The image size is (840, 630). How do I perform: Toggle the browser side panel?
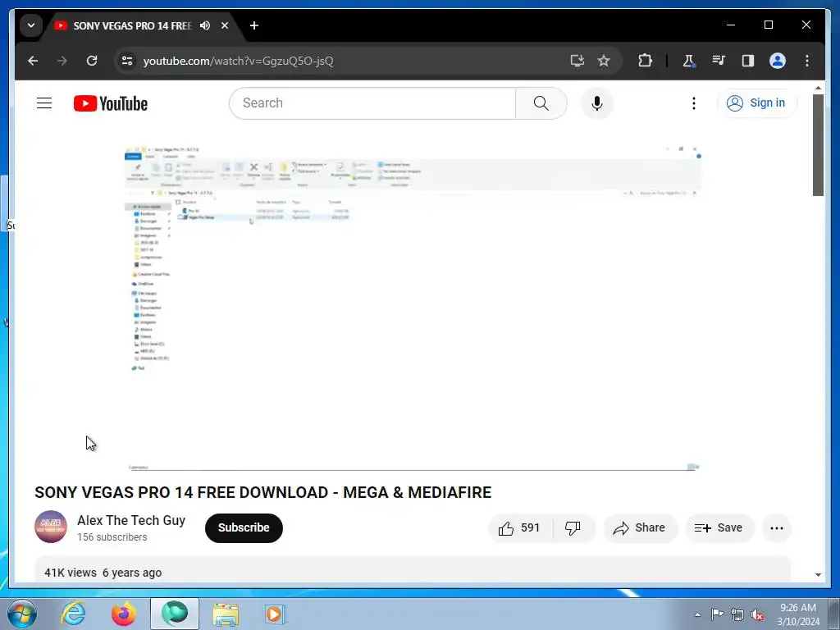point(748,61)
